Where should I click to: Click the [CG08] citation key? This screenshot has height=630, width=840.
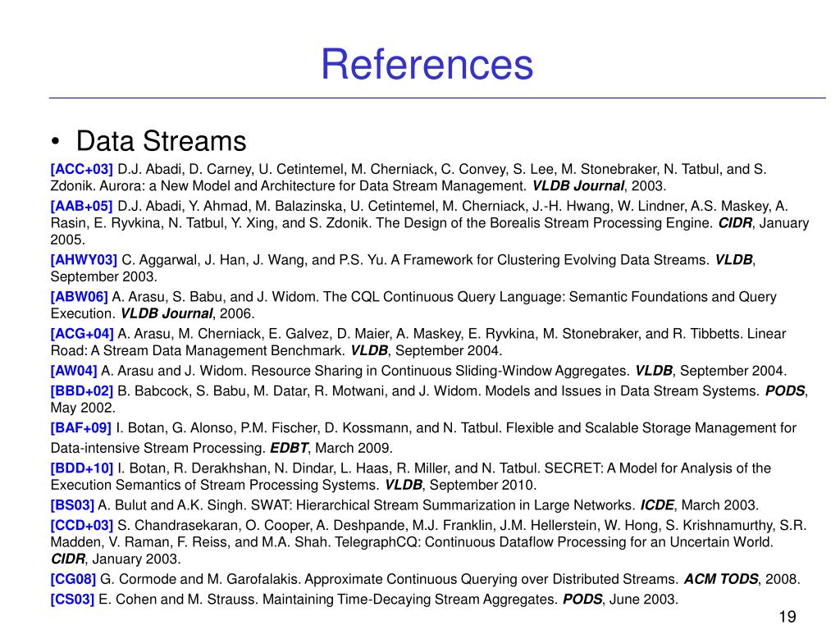[73, 579]
